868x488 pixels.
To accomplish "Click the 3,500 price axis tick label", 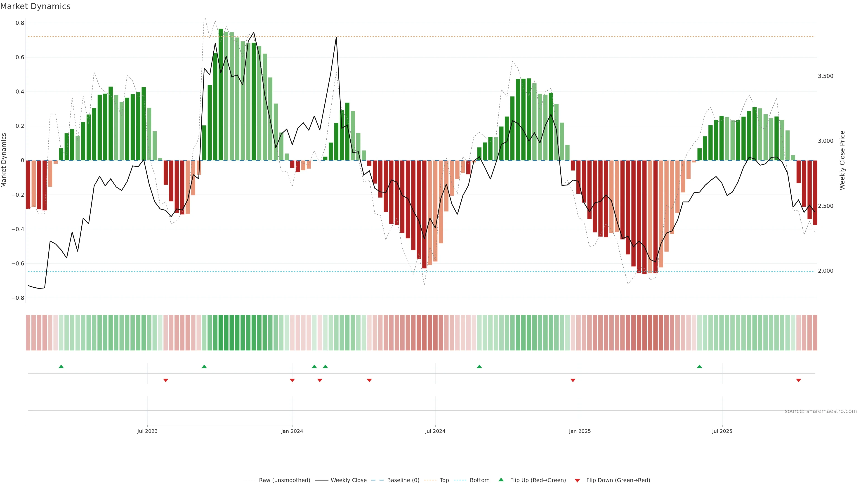I will (825, 76).
